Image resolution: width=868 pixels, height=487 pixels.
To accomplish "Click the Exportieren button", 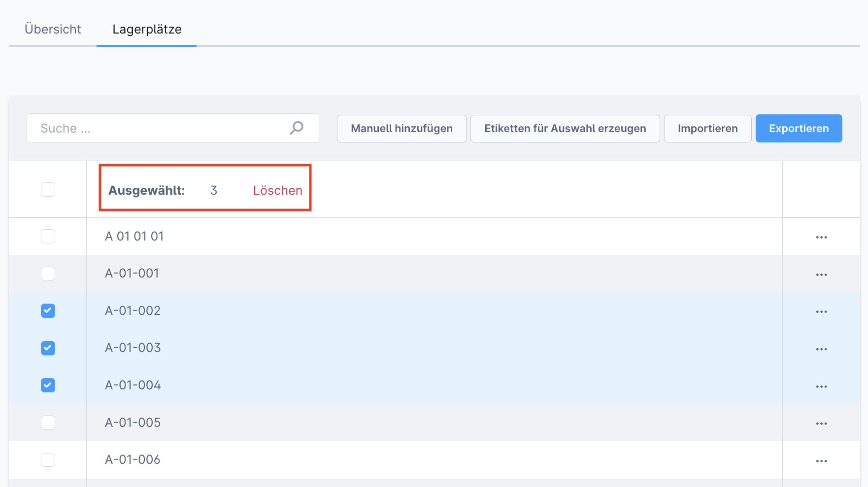I will point(799,129).
